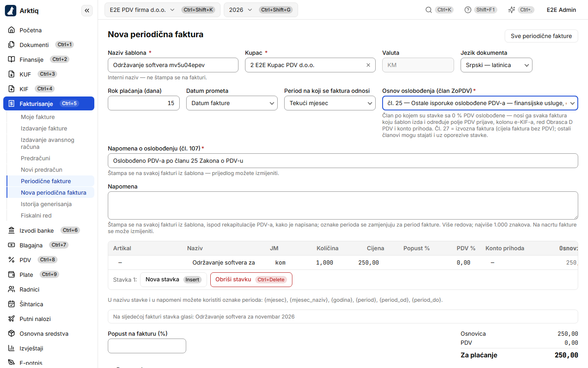Click Sve periodične fakture button

541,36
